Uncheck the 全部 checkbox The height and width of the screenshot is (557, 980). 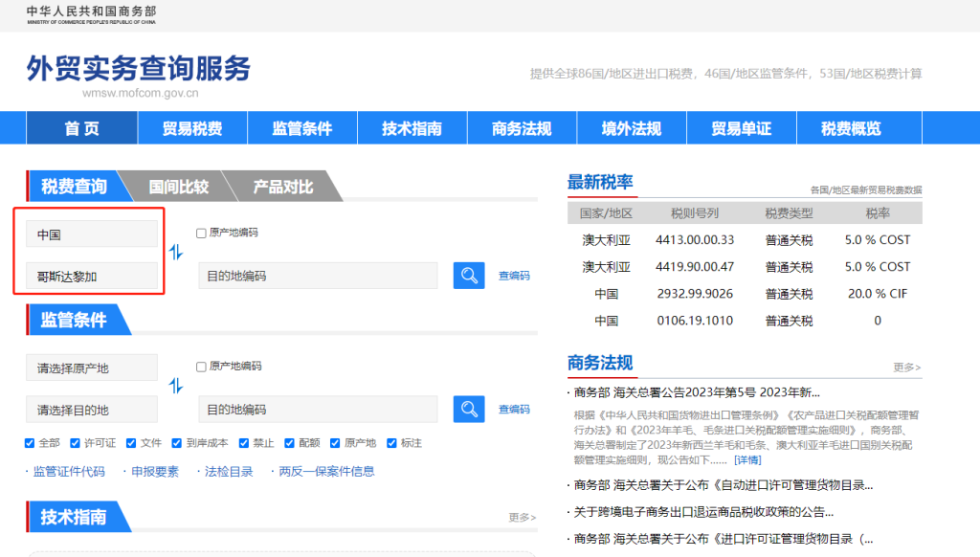click(x=30, y=443)
